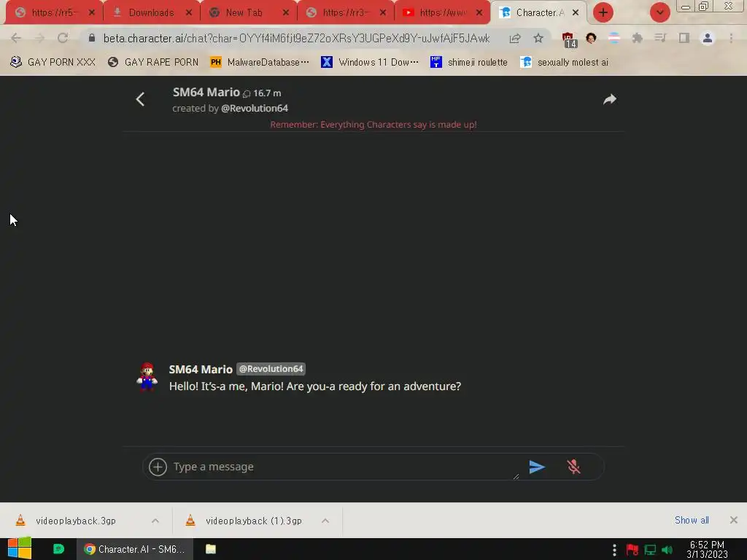The height and width of the screenshot is (560, 747).
Task: Open the Chrome three-dot menu
Action: (731, 38)
